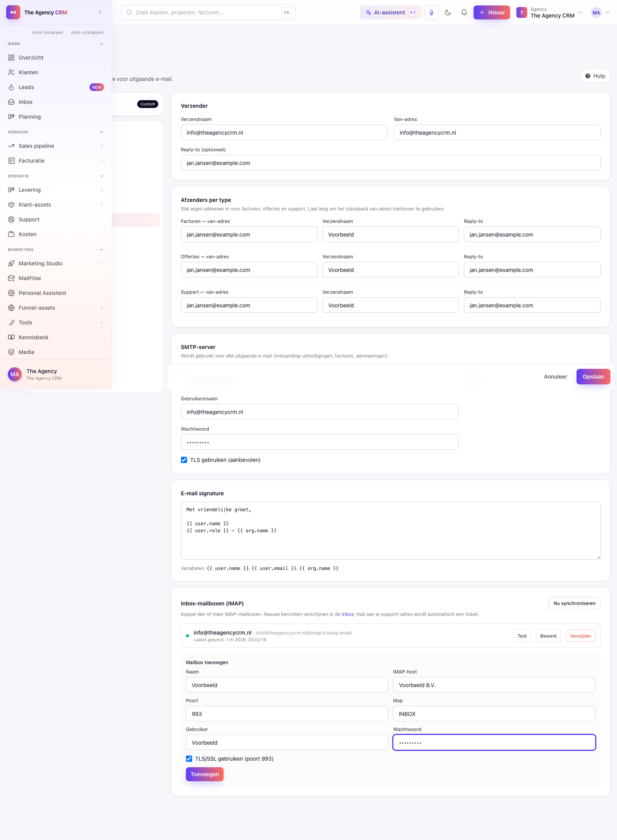617x840 pixels.
Task: Open Marketing Studio in sidebar
Action: point(56,263)
